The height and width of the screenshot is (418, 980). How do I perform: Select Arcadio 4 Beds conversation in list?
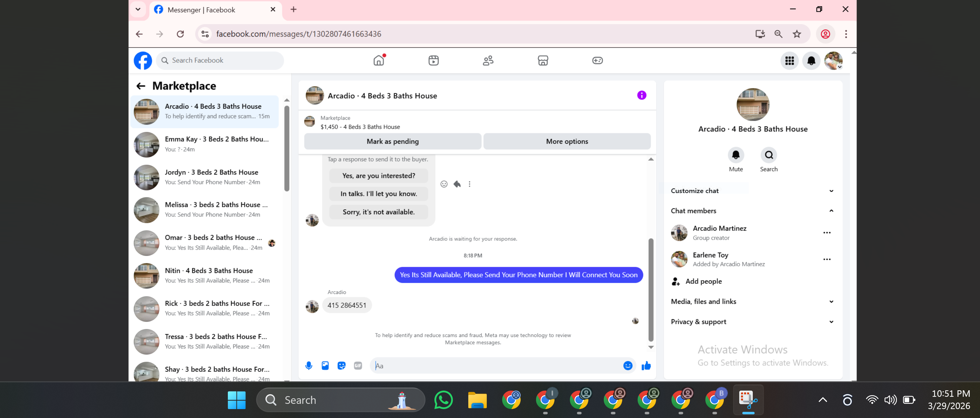205,111
